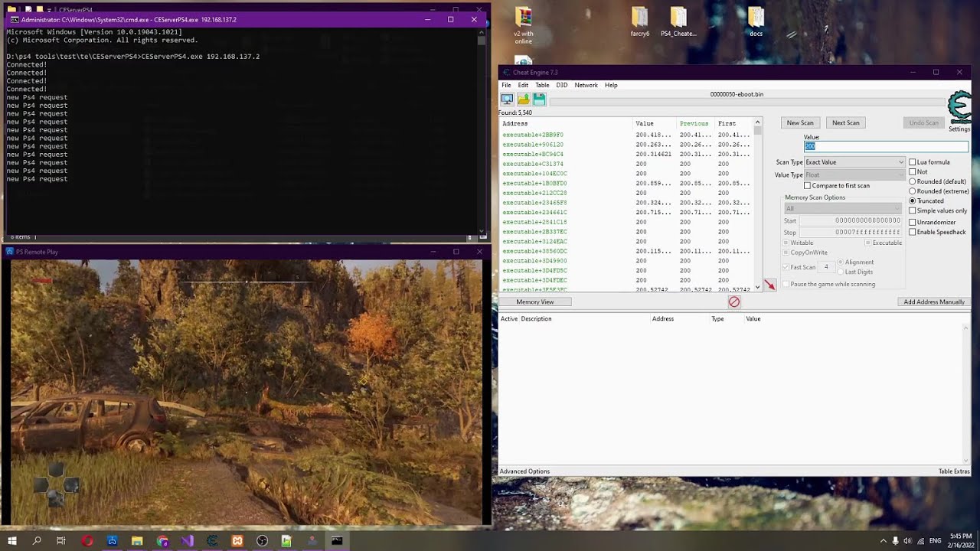Open the File menu in Cheat Engine
The width and height of the screenshot is (980, 551).
click(x=506, y=85)
